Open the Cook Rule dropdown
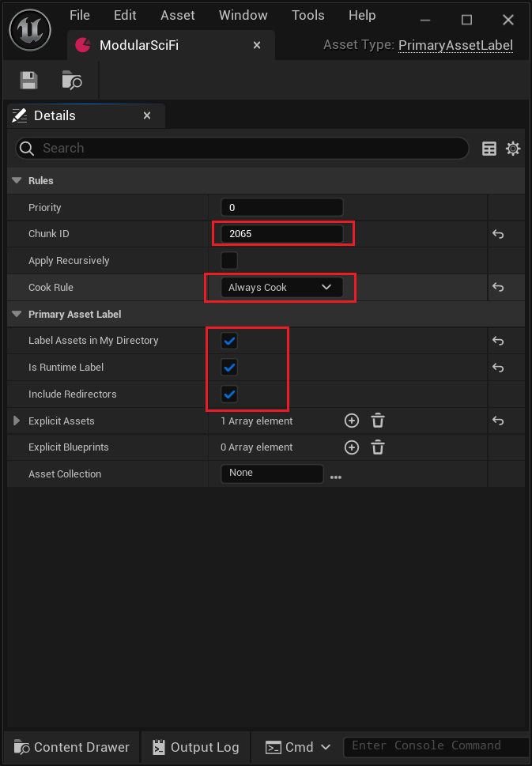The width and height of the screenshot is (532, 766). [x=281, y=288]
